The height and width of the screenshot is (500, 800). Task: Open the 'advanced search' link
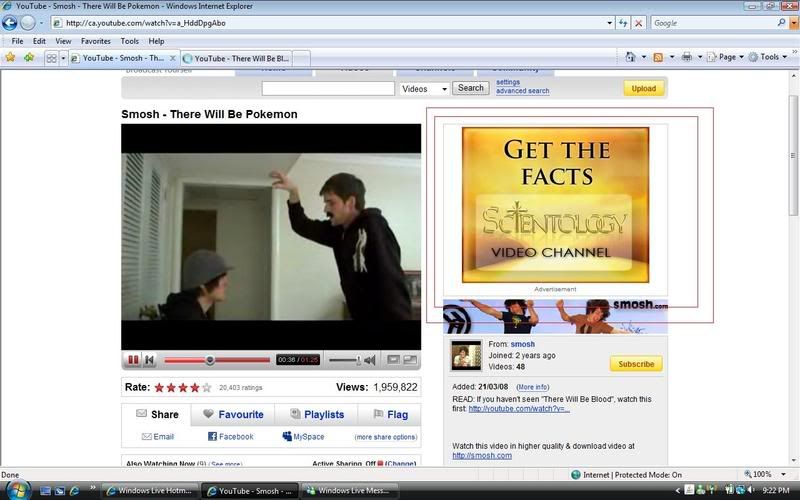tap(522, 91)
